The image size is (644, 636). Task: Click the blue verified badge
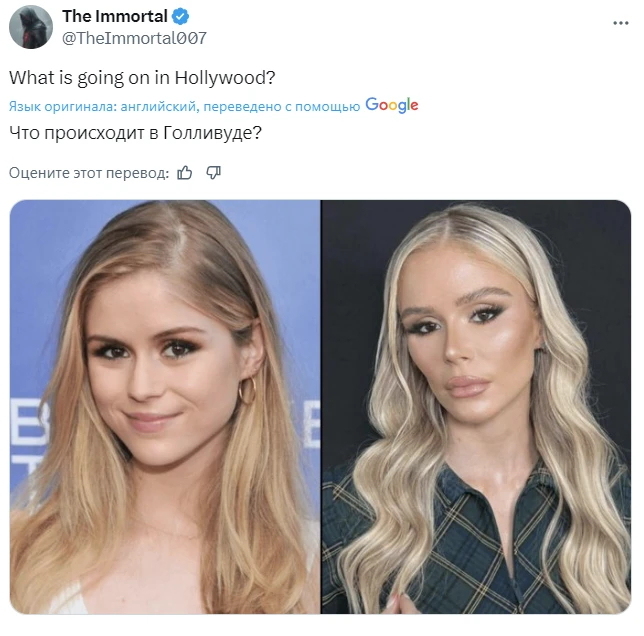[180, 17]
